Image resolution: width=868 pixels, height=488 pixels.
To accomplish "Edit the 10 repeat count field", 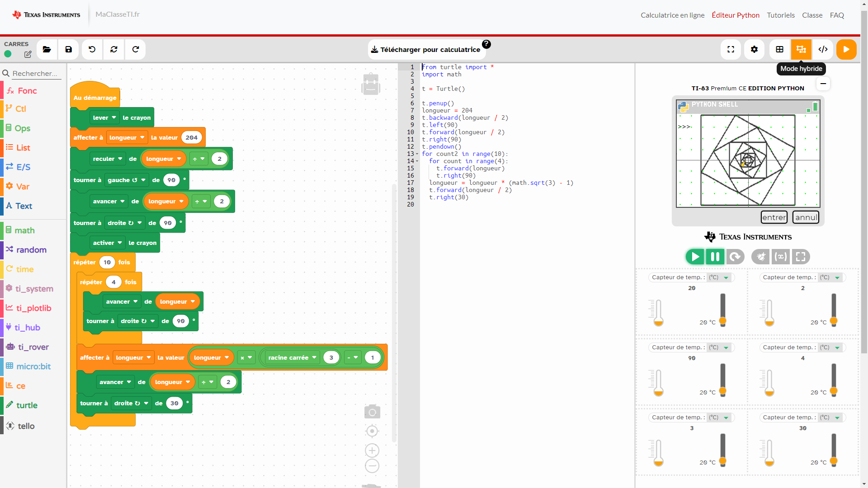I will pyautogui.click(x=107, y=262).
